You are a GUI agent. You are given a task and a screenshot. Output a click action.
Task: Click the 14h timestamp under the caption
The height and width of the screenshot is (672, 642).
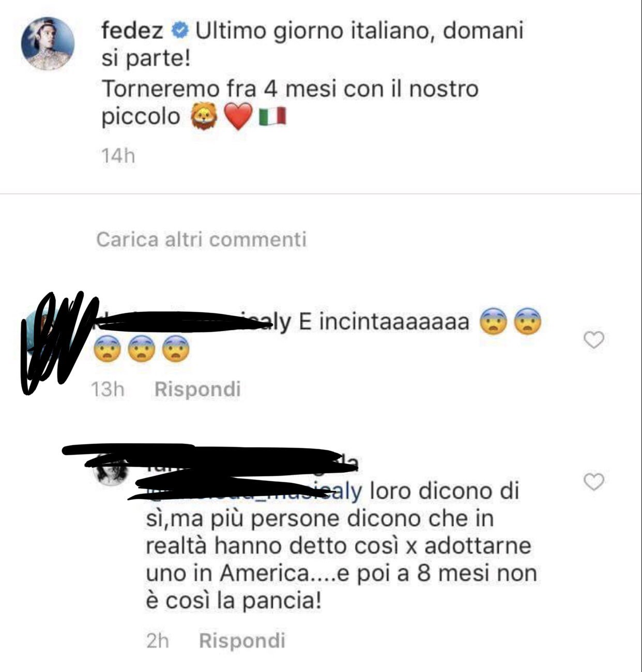click(x=118, y=156)
